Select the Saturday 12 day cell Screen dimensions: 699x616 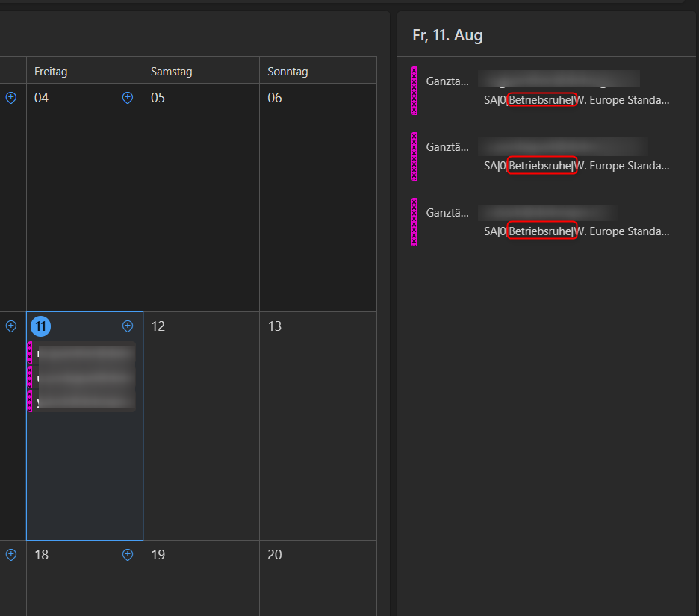[201, 426]
